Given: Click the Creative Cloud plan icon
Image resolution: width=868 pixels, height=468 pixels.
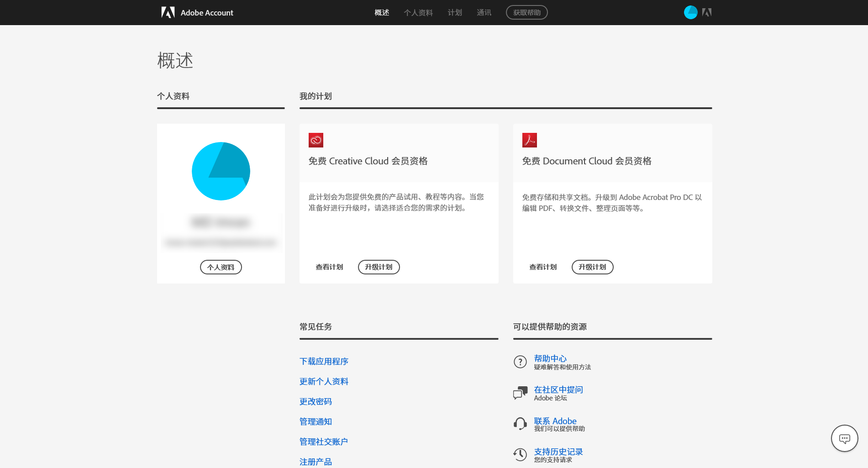Looking at the screenshot, I should [316, 140].
